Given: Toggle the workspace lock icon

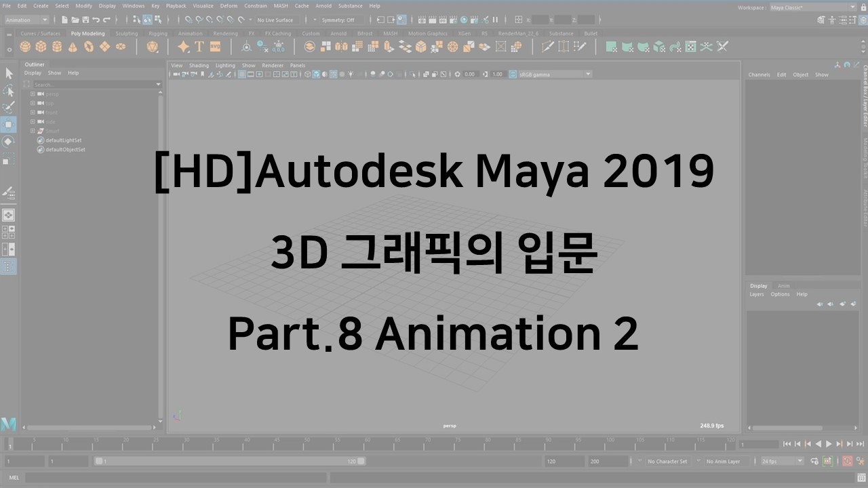Looking at the screenshot, I should pos(863,7).
